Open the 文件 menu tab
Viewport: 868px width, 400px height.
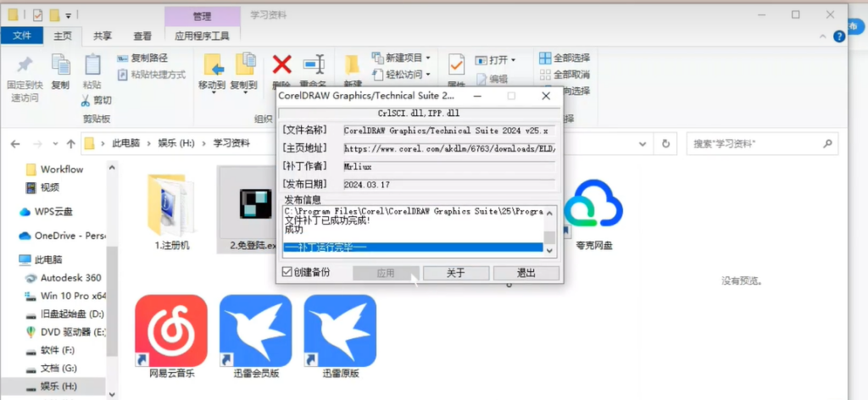coord(22,36)
